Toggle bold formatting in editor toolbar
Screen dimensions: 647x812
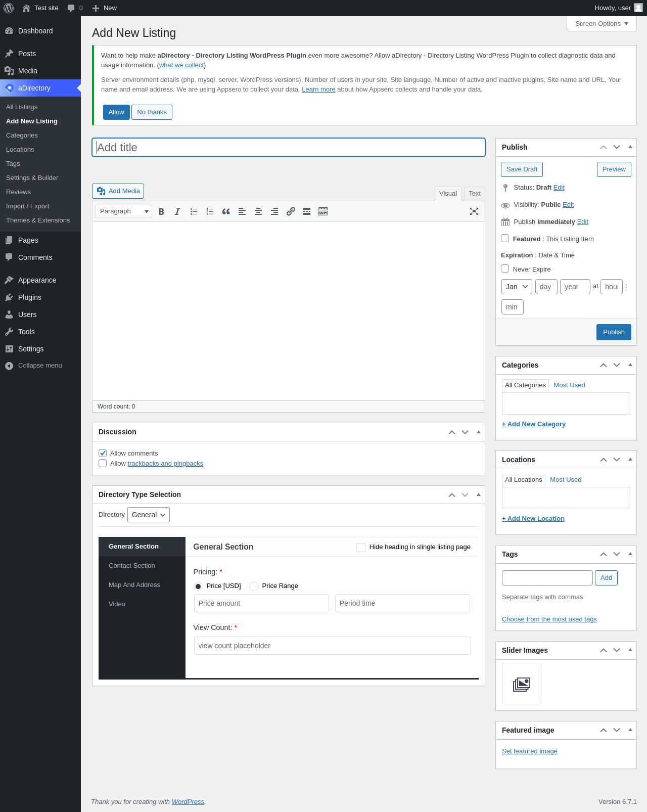pos(161,211)
